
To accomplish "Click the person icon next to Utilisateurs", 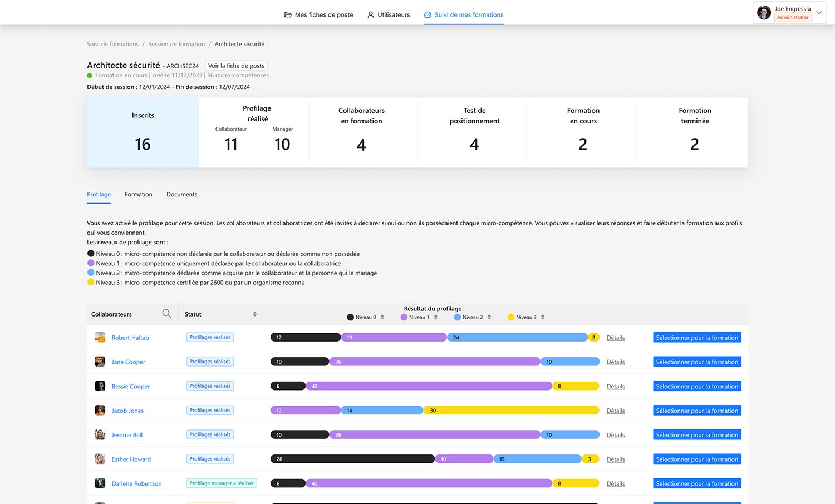I will pos(371,15).
